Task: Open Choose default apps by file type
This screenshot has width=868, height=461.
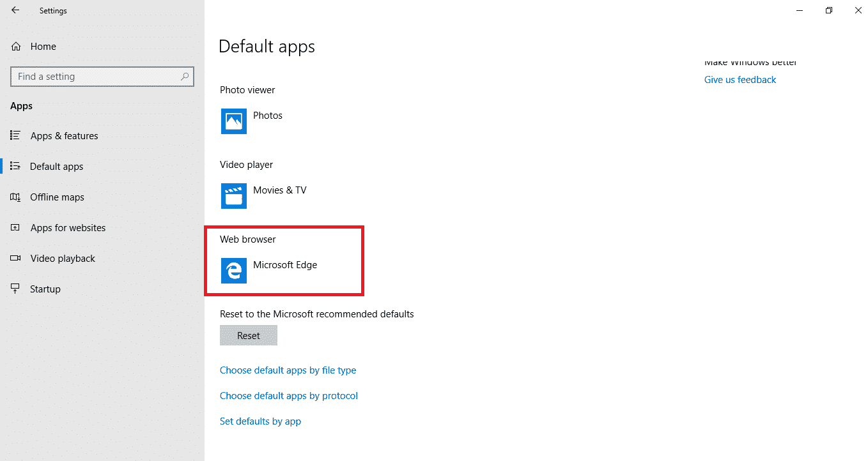Action: coord(288,370)
